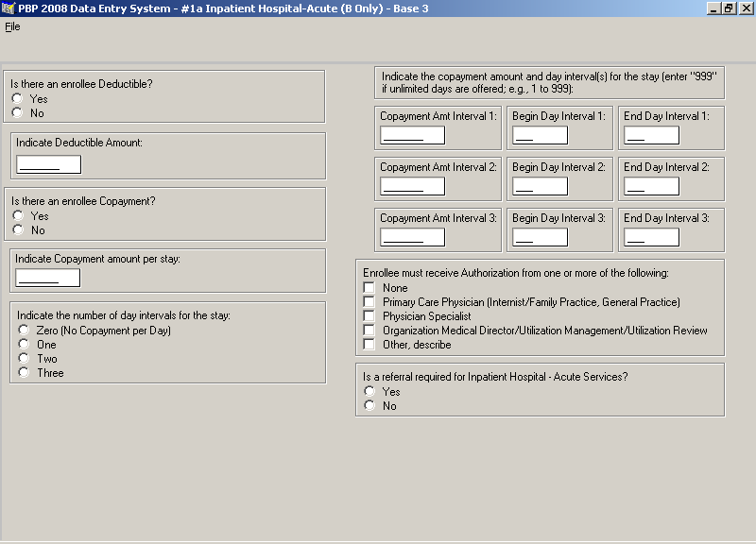Choose One day interval for the stay
The height and width of the screenshot is (544, 756).
tap(24, 344)
